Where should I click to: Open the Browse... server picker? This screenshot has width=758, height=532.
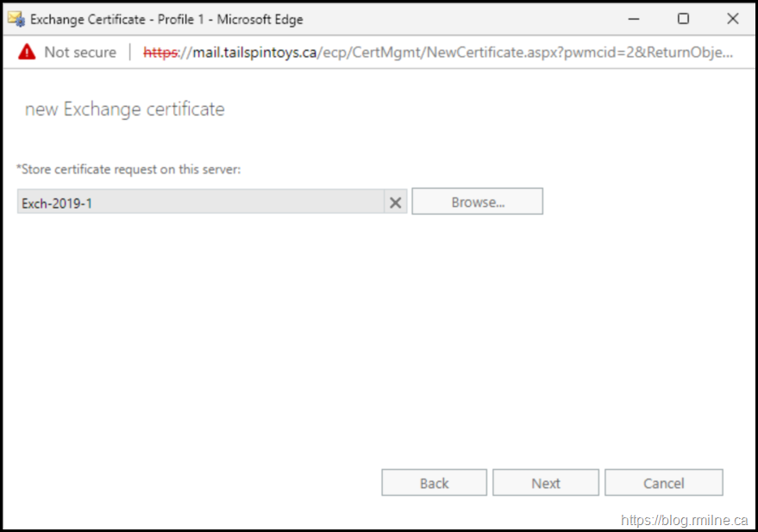477,203
